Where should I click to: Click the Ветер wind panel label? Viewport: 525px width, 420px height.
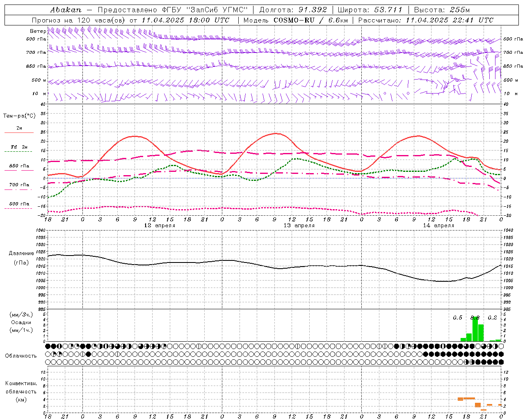coord(38,31)
